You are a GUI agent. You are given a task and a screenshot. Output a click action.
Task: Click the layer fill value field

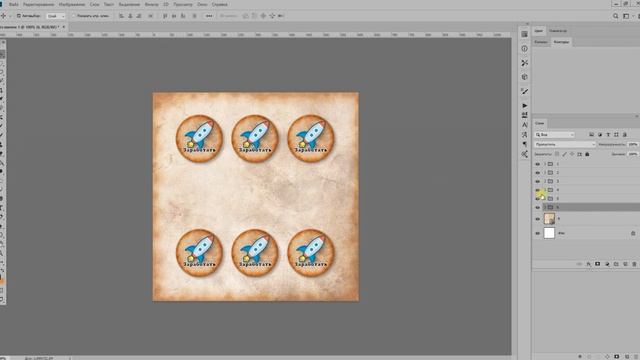click(x=633, y=154)
